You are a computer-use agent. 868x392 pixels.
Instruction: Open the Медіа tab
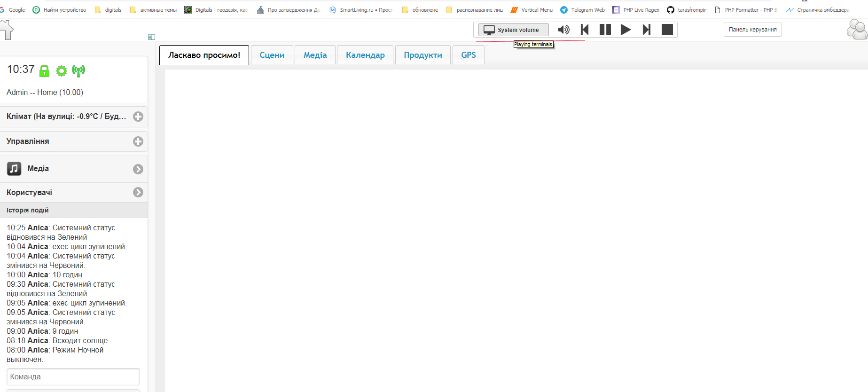pos(315,55)
